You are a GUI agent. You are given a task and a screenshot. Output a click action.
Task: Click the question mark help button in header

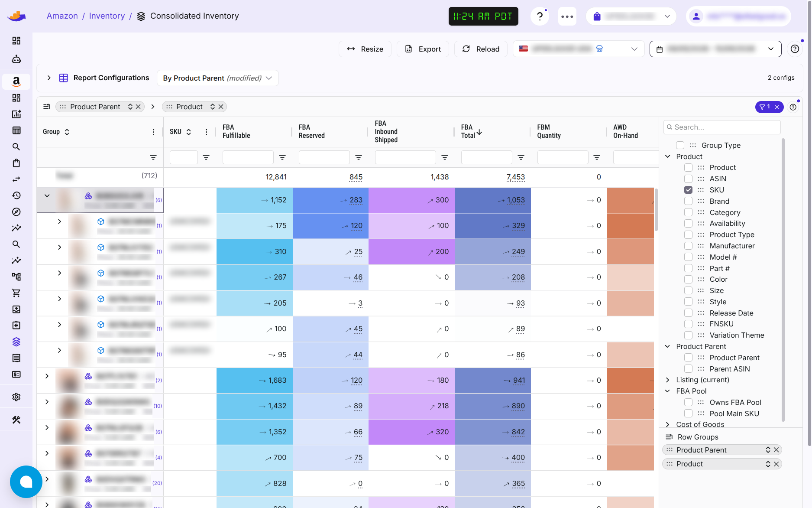[x=540, y=16]
